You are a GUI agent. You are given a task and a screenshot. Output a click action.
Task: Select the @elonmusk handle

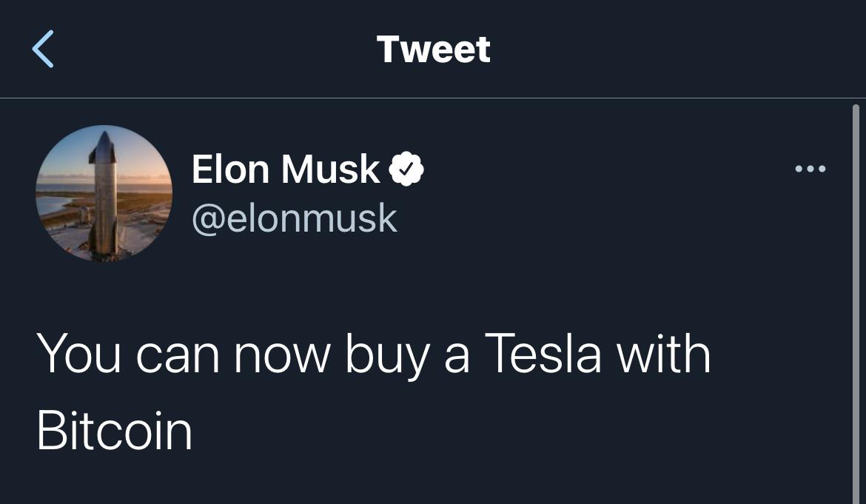point(295,218)
